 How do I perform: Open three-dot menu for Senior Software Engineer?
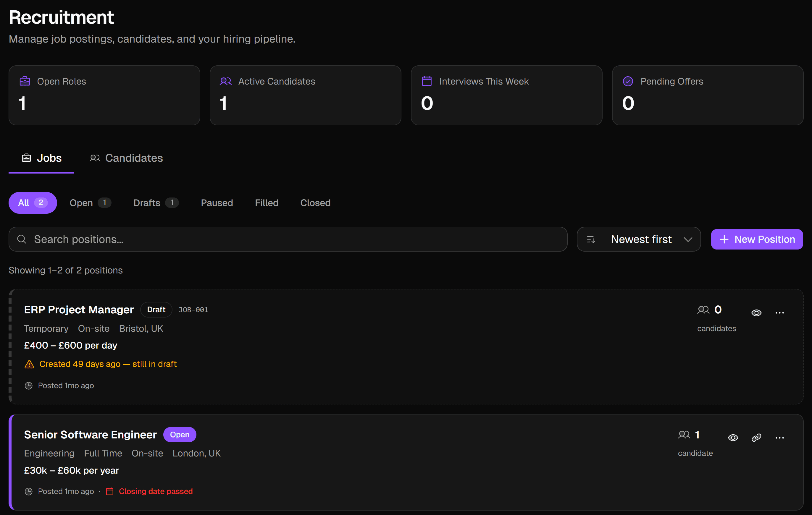pyautogui.click(x=779, y=438)
